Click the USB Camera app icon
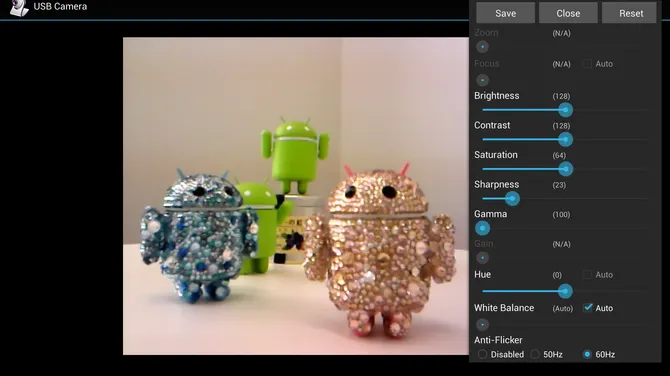This screenshot has width=670, height=376. [19, 7]
